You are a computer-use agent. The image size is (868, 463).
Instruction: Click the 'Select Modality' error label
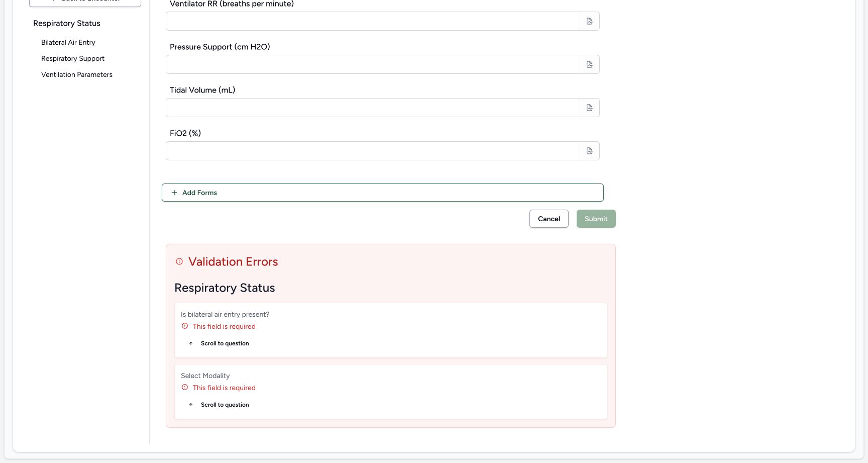205,376
